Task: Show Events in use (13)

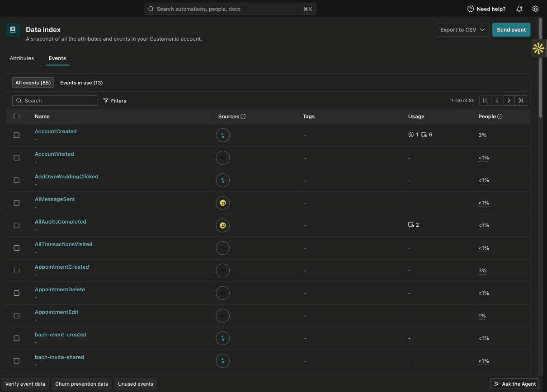Action: point(81,83)
